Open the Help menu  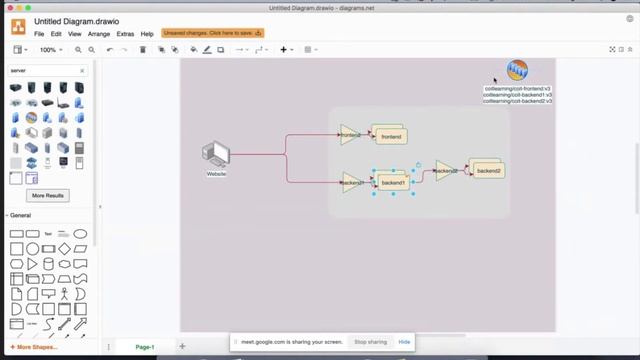[x=147, y=34]
